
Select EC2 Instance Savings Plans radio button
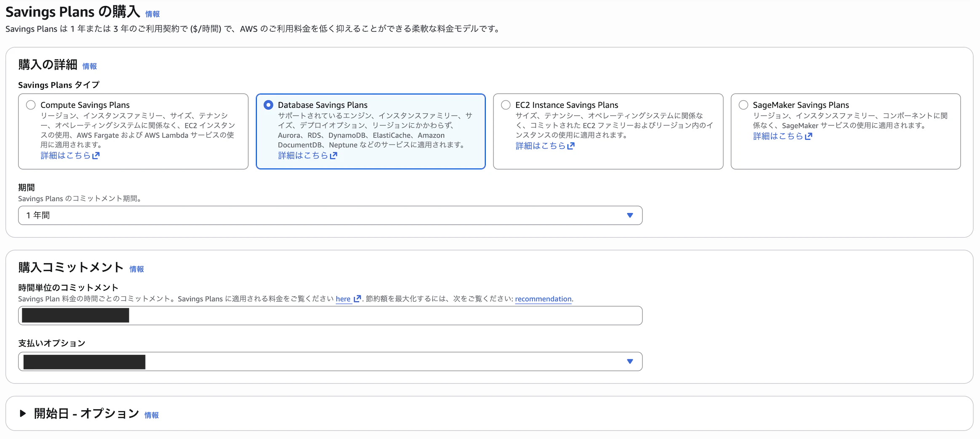(x=506, y=105)
